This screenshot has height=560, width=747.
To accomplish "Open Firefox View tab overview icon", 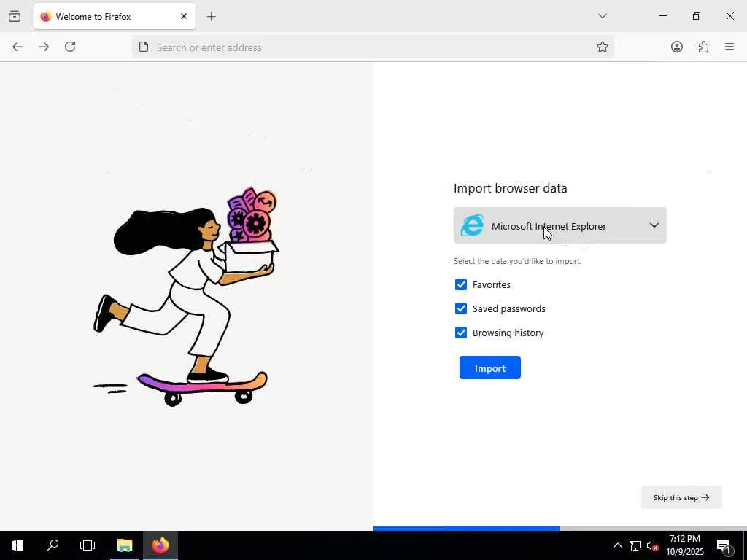I will coord(15,16).
